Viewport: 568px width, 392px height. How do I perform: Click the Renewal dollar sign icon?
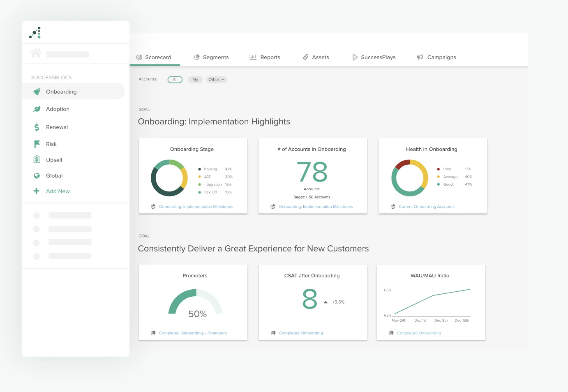pyautogui.click(x=37, y=127)
